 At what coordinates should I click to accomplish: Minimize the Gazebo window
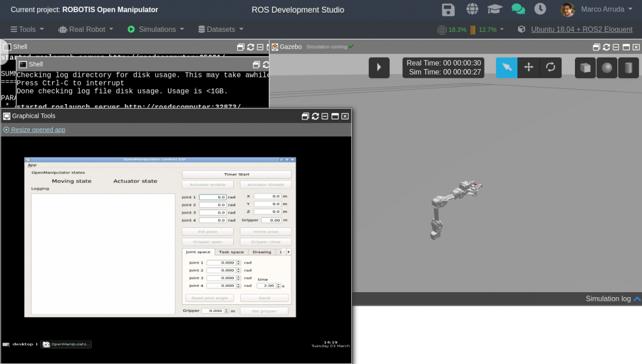coord(616,47)
